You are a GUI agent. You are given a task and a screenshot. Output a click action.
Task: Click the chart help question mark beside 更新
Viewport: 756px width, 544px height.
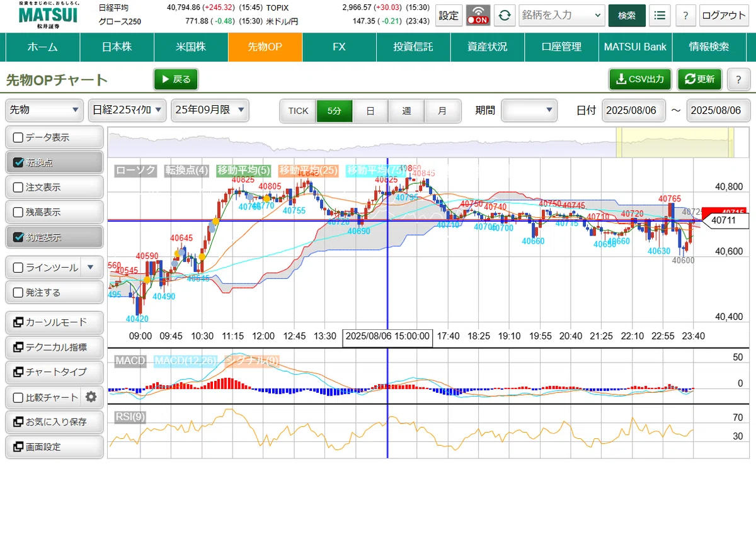coord(738,79)
